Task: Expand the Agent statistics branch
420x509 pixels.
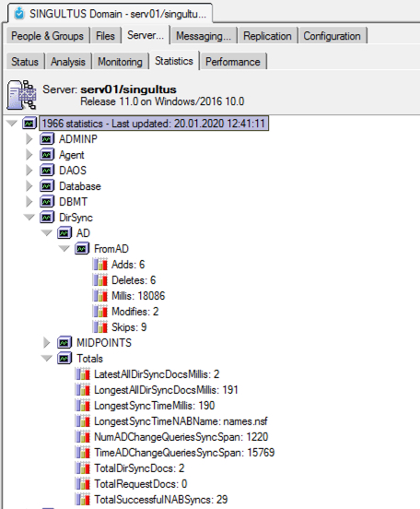Action: tap(29, 155)
